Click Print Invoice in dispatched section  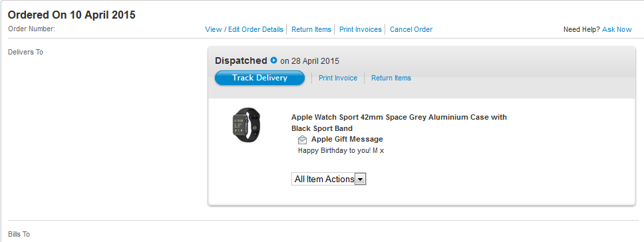338,78
